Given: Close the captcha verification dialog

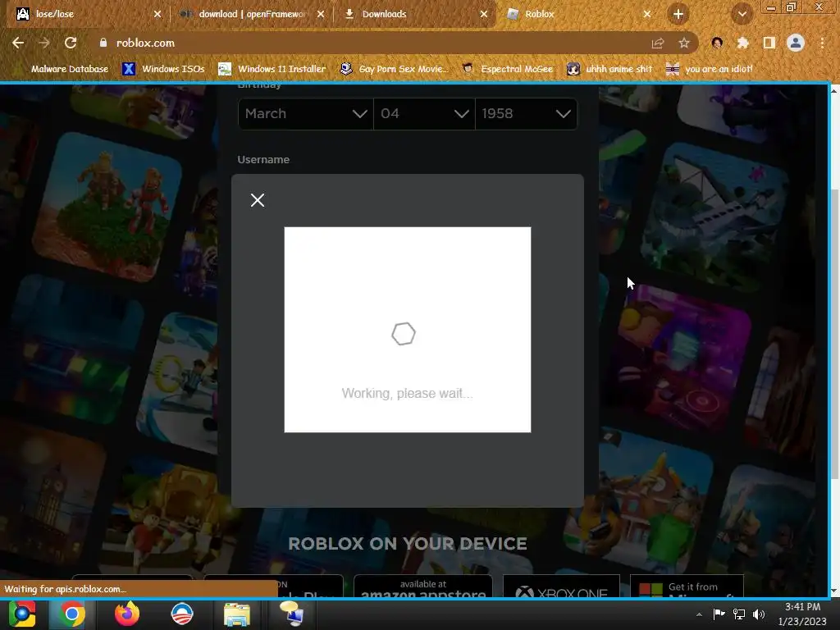Looking at the screenshot, I should [x=257, y=200].
